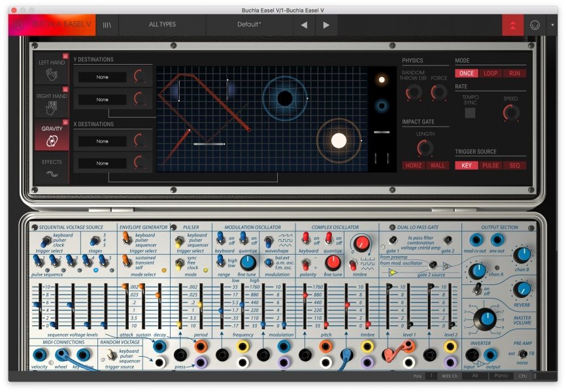Click first Y destination amount knob
The height and width of the screenshot is (392, 566).
140,76
